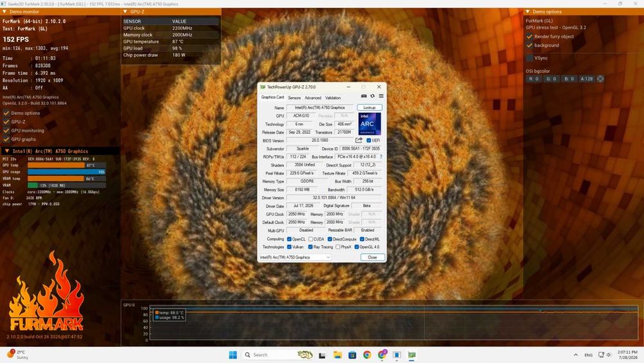Show hidden system tray icons
The width and height of the screenshot is (644, 363).
point(575,355)
